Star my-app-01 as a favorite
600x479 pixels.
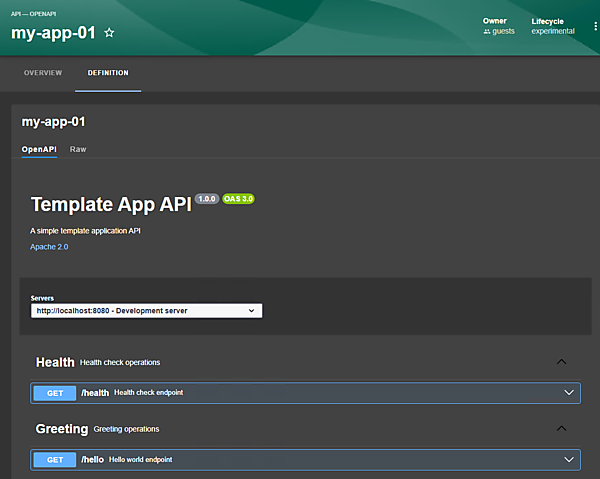(x=110, y=33)
